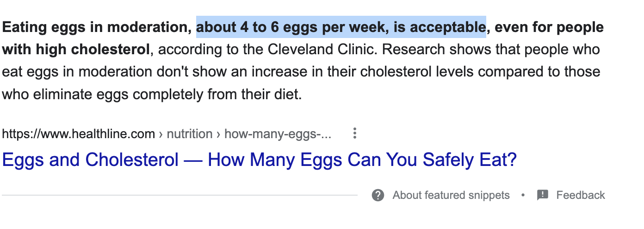Open the three-dot menu beside the healthline URL
The height and width of the screenshot is (229, 644).
pyautogui.click(x=355, y=134)
